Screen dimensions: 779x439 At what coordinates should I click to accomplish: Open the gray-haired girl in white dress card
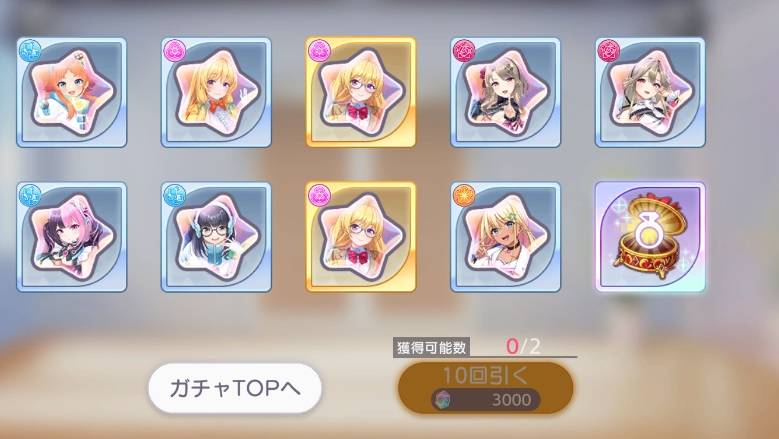pos(650,92)
